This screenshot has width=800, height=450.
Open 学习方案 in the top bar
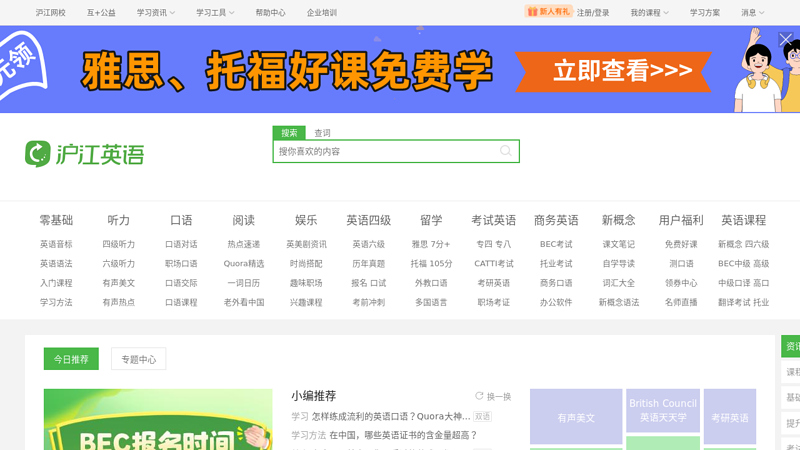coord(705,13)
